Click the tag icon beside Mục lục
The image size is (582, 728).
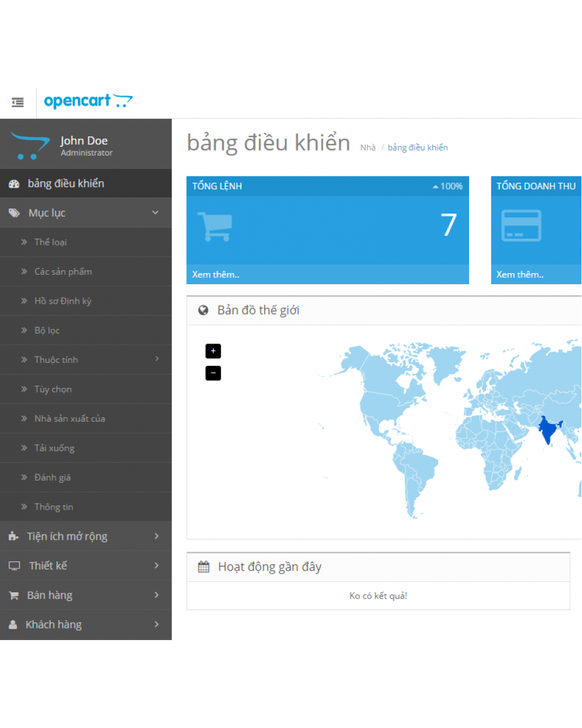pyautogui.click(x=14, y=213)
